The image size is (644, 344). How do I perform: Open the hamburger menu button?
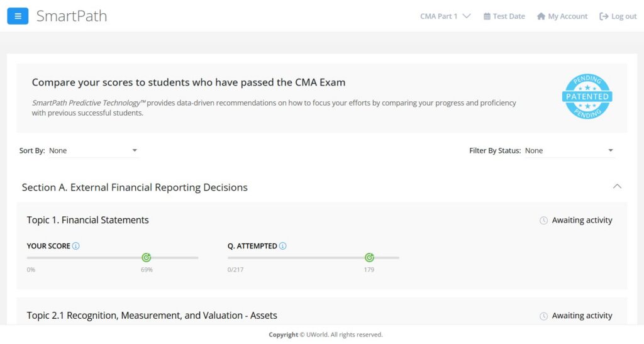click(18, 16)
